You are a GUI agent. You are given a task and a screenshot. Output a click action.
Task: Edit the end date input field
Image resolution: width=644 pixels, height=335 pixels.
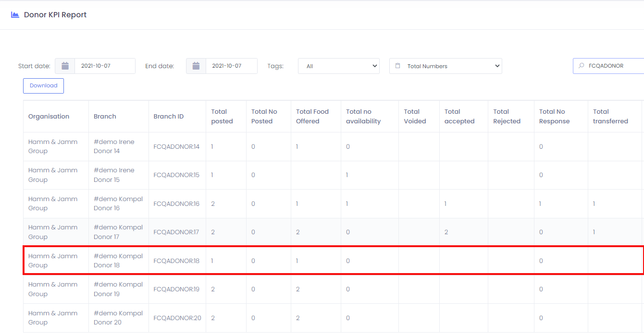click(231, 66)
